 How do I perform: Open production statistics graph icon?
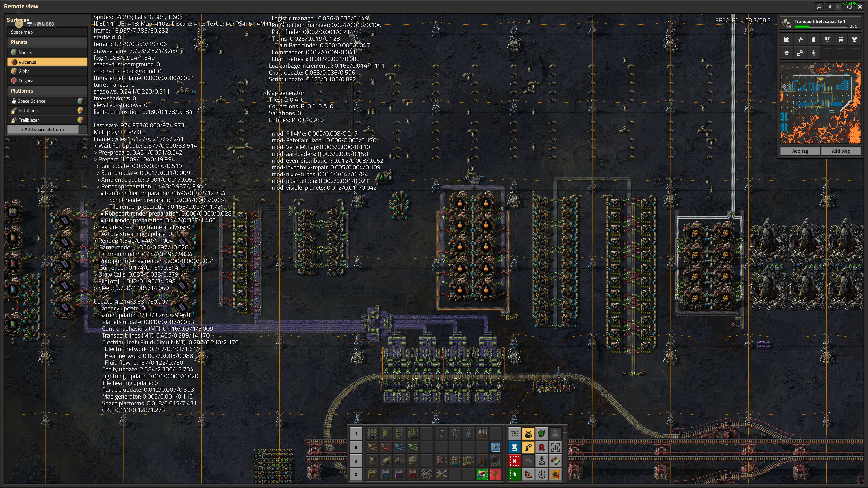(800, 39)
